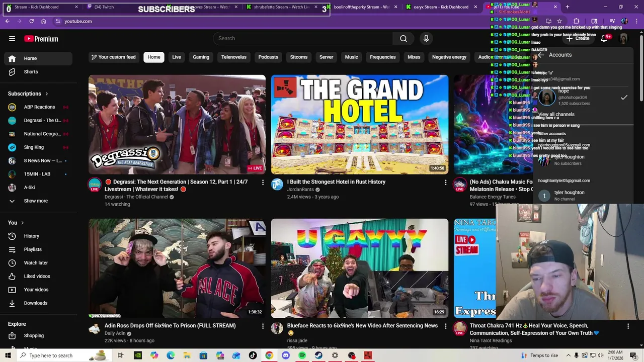Open Steam from the taskbar
Screen dimensions: 644x362
coord(318,355)
